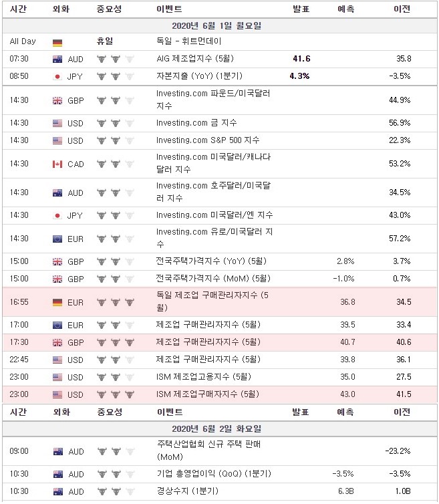
Task: Click the Japanese flag in the 08:50 row
Action: (57, 76)
